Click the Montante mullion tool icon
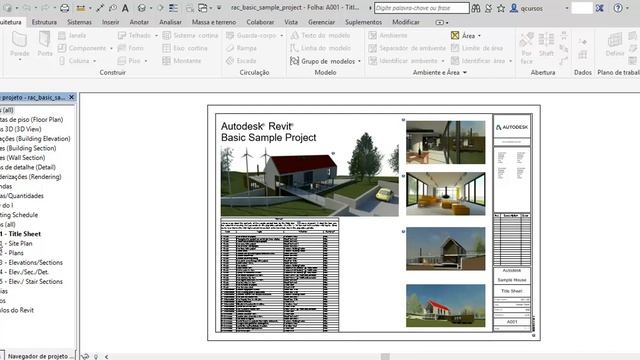Screen dimensions: 640x360 coord(166,61)
